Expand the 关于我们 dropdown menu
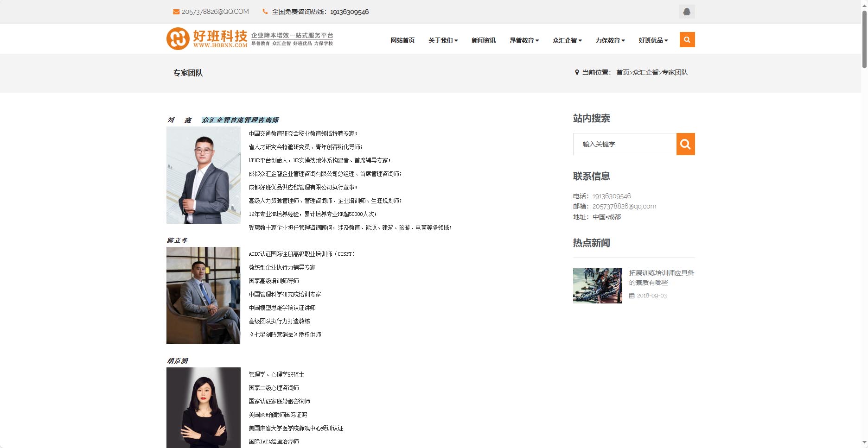The width and height of the screenshot is (868, 448). click(x=443, y=40)
